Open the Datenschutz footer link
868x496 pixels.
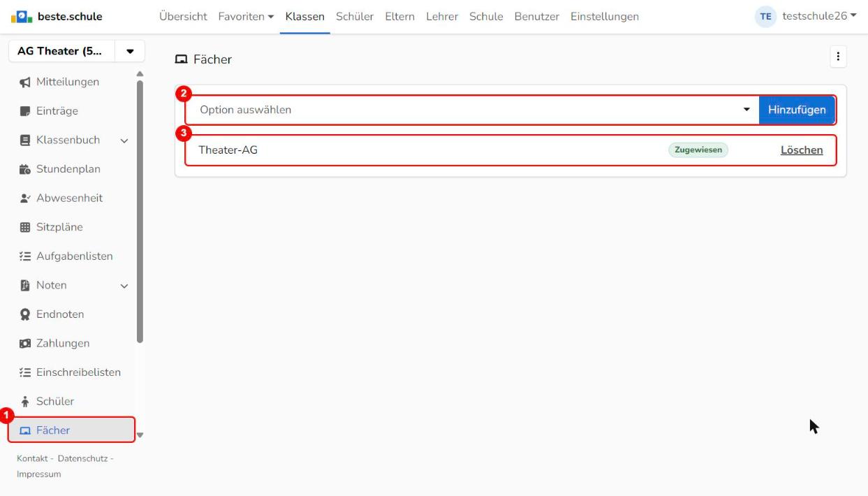(x=83, y=458)
